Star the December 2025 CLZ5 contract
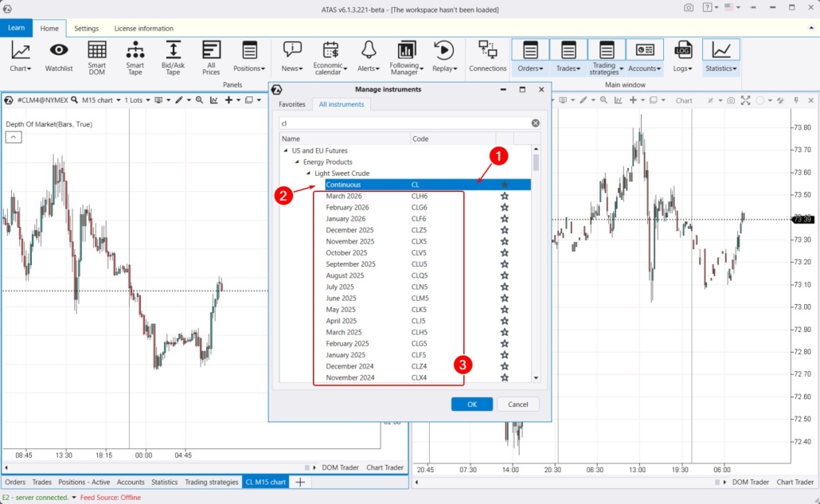The width and height of the screenshot is (820, 504). (504, 230)
